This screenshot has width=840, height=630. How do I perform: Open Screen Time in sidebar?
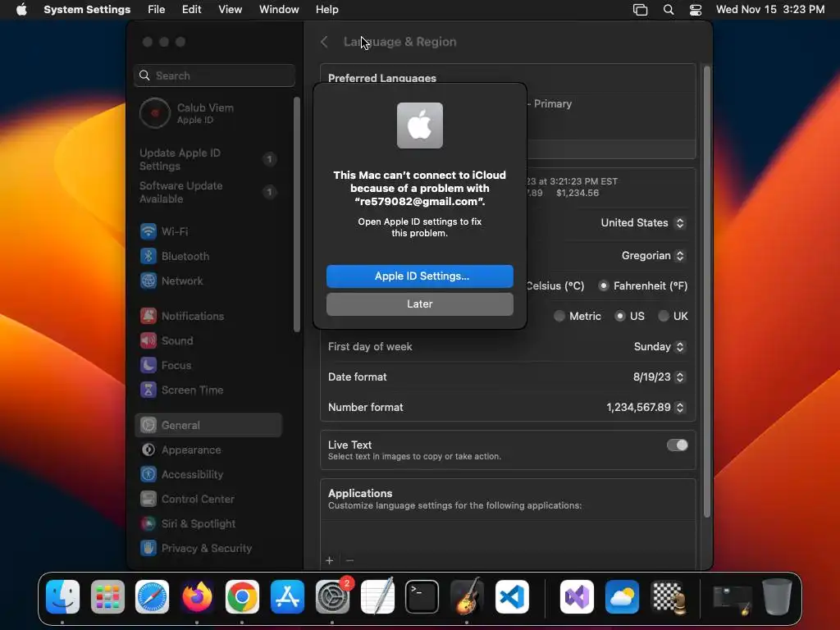(x=208, y=390)
